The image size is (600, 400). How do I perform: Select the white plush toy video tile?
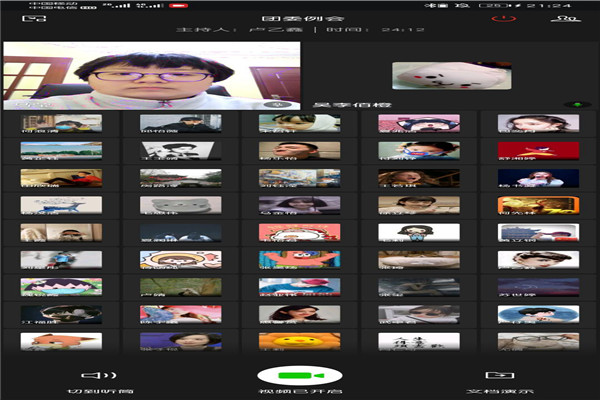click(431, 75)
